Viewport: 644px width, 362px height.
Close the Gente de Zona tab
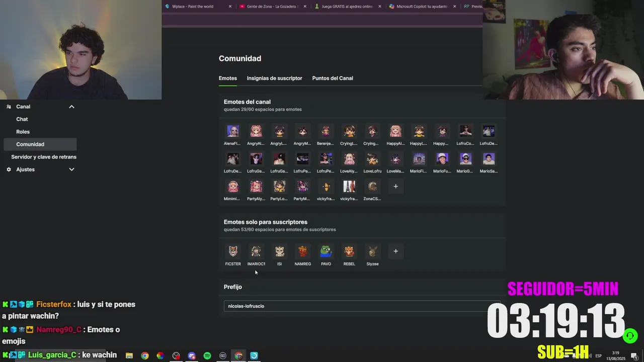pyautogui.click(x=305, y=7)
